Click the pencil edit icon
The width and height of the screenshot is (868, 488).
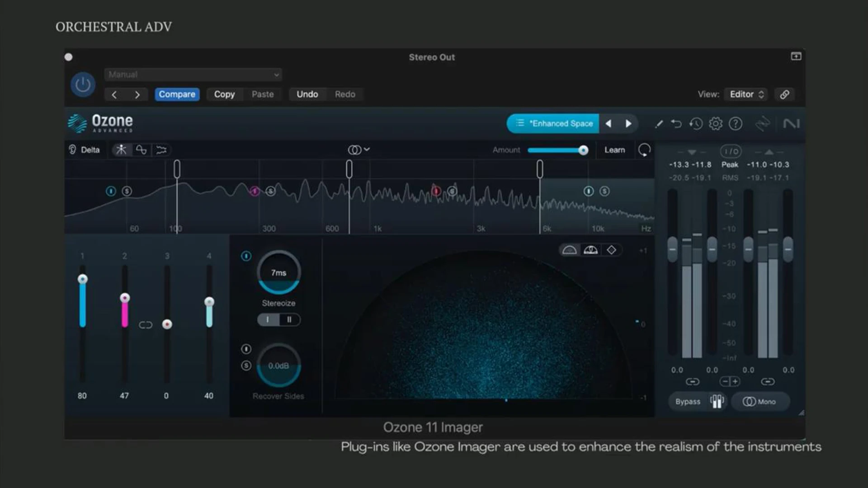pyautogui.click(x=659, y=124)
